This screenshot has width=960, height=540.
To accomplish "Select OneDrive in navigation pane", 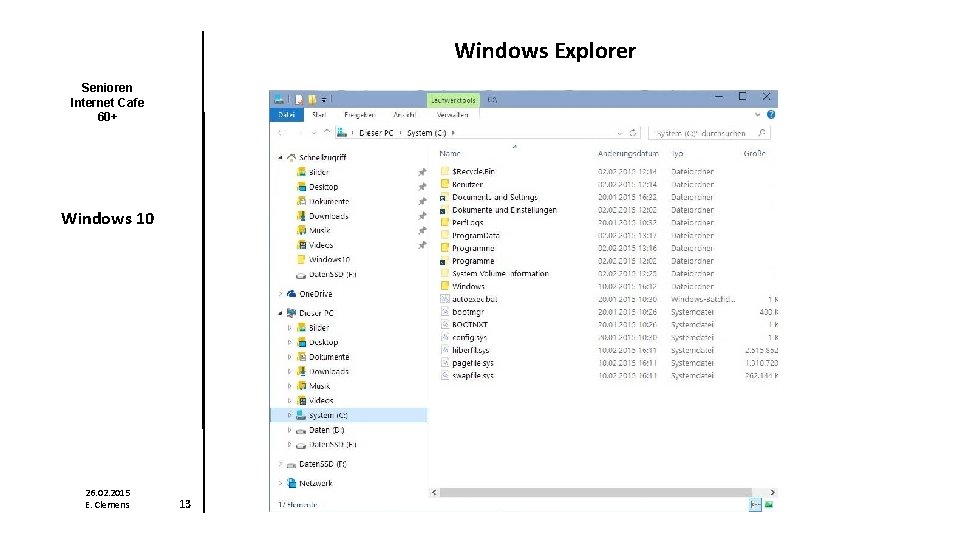I will coord(315,294).
